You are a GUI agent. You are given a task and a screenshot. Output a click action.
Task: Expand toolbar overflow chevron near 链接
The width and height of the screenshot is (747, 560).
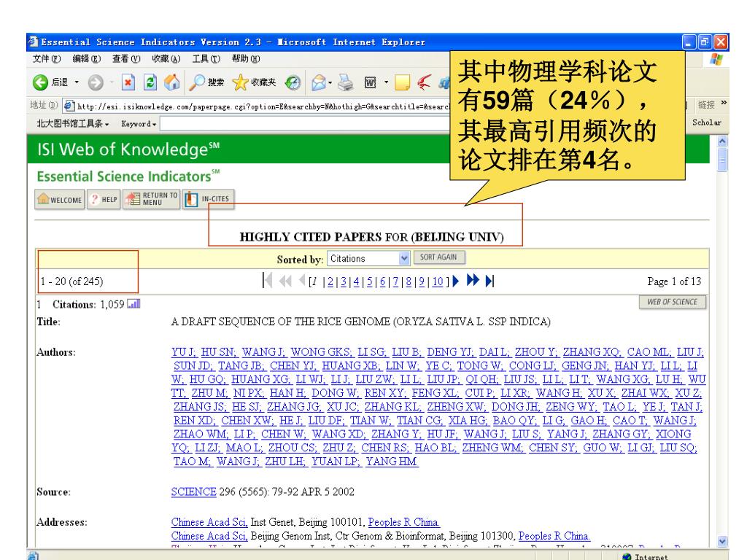click(724, 102)
